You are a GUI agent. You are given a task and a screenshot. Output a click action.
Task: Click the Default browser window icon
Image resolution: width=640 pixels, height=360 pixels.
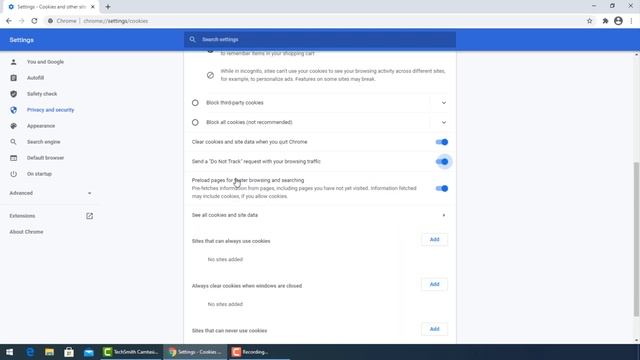pyautogui.click(x=13, y=158)
